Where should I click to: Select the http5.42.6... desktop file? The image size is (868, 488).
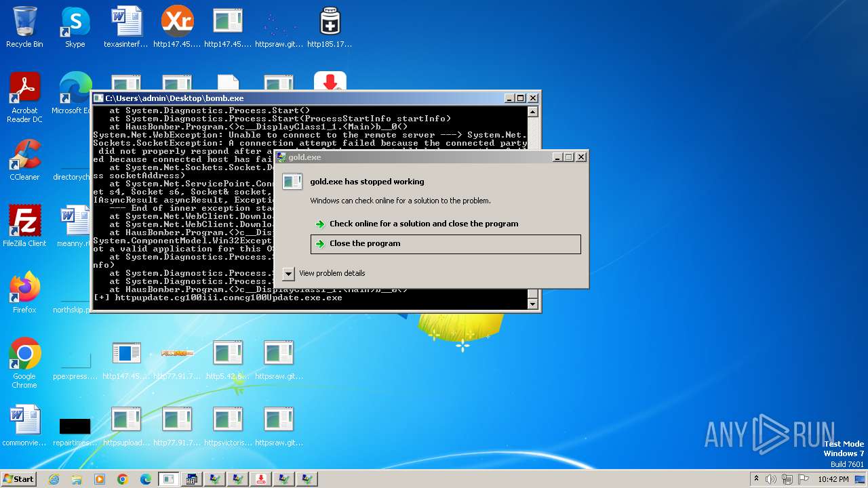point(228,360)
